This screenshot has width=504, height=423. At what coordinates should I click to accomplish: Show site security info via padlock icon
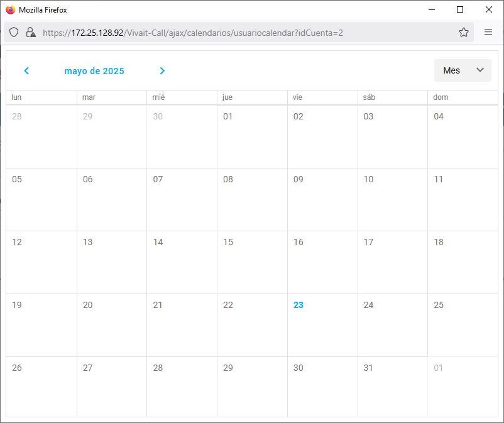[31, 32]
